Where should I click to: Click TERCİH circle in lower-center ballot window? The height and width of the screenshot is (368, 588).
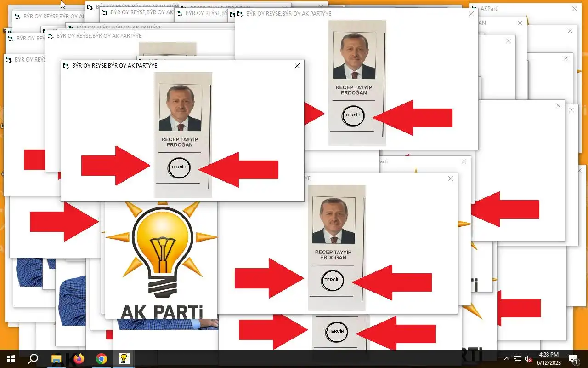tap(332, 280)
